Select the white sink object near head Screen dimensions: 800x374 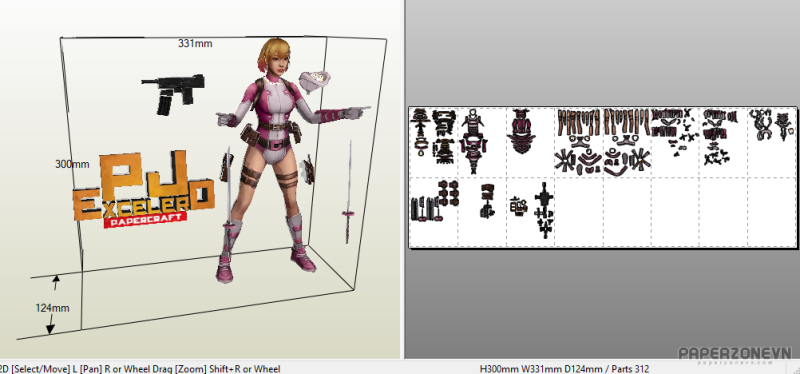click(x=314, y=82)
